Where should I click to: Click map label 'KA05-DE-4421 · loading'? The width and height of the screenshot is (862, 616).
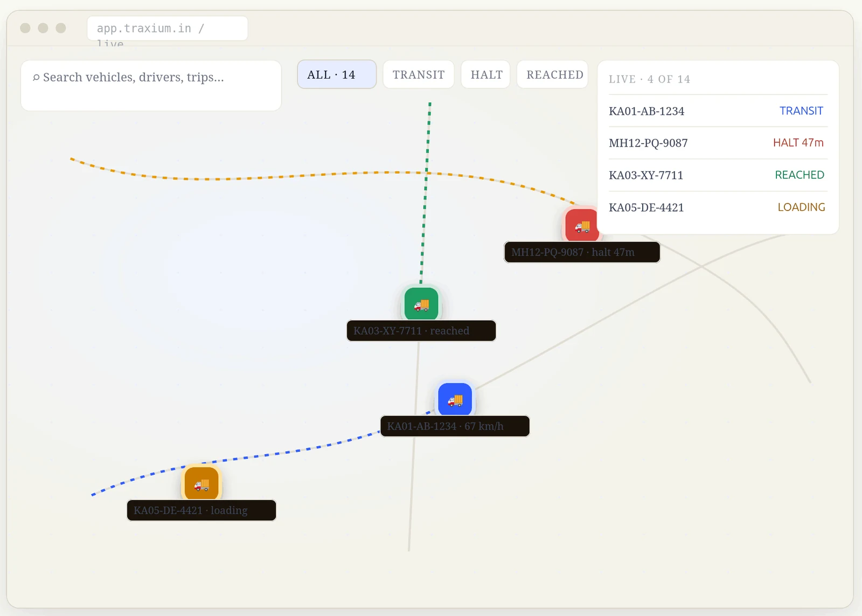tap(201, 510)
